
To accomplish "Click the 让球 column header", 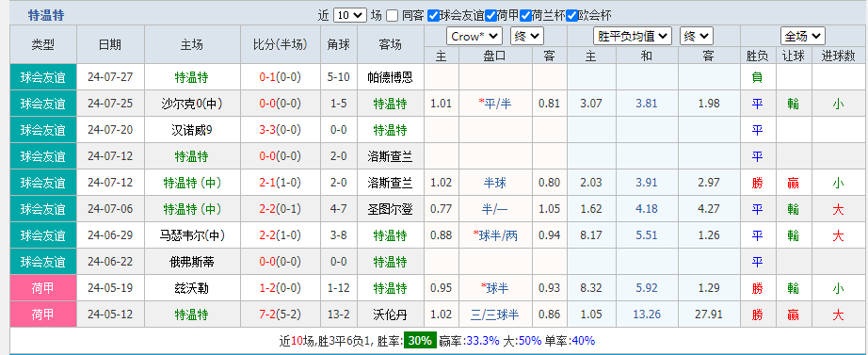I will [x=794, y=56].
